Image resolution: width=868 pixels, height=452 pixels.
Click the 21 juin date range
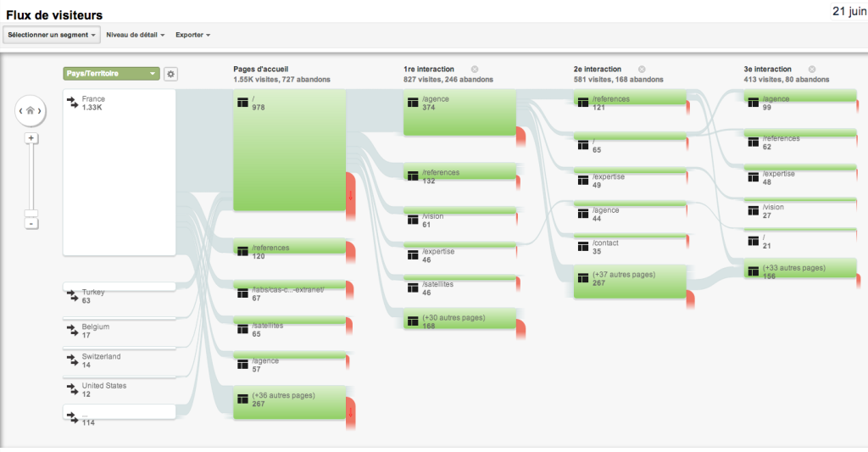coord(849,11)
